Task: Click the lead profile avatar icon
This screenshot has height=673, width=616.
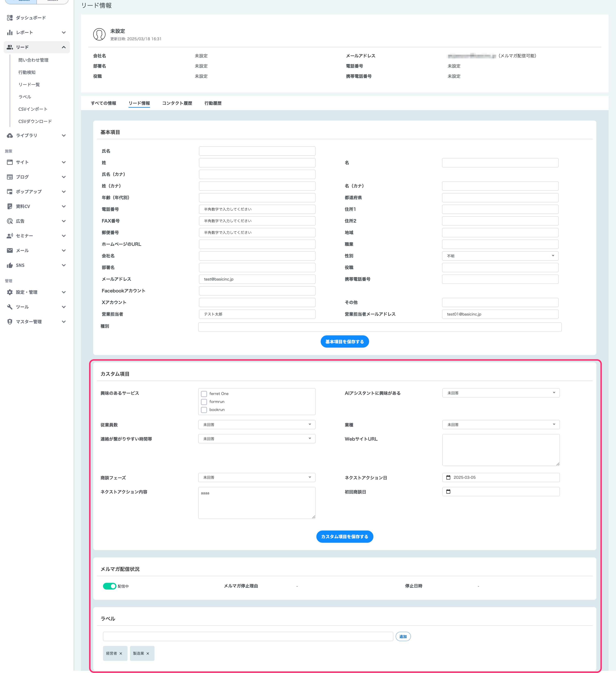Action: [99, 34]
